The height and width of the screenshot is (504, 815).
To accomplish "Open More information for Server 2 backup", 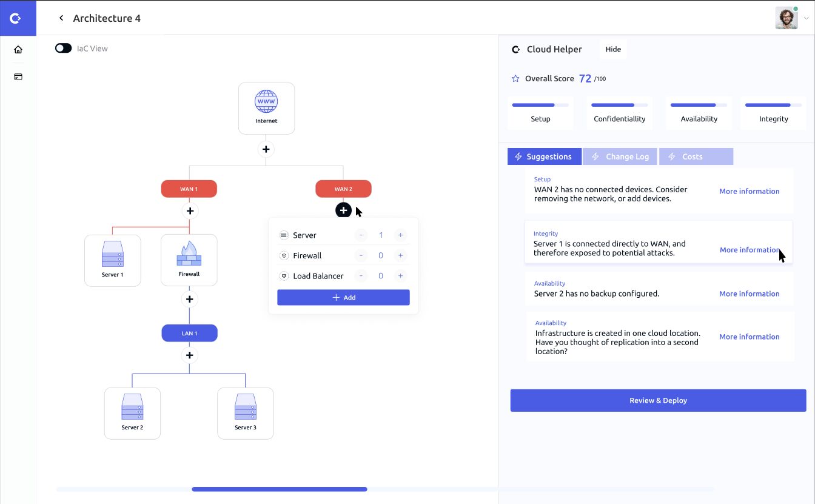I will tap(749, 294).
